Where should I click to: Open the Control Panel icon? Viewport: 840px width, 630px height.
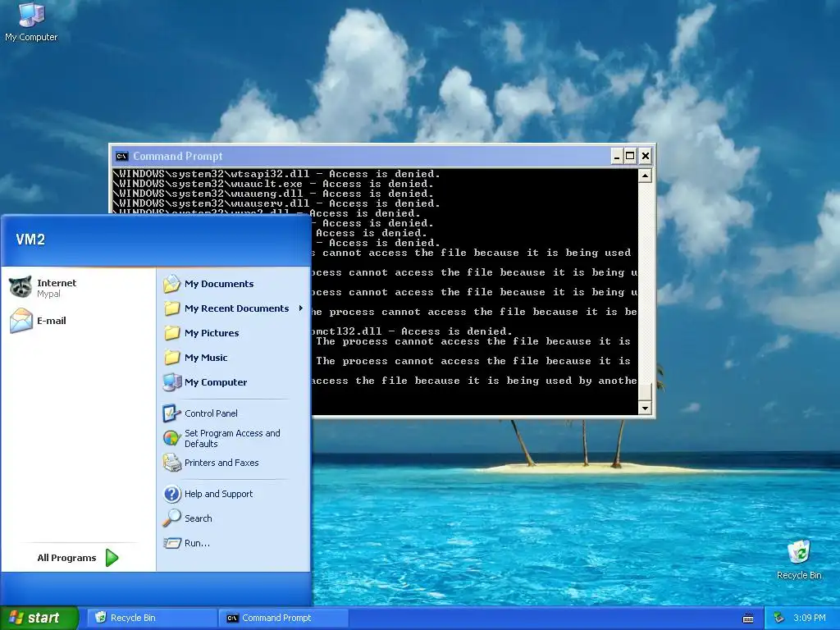tap(172, 413)
